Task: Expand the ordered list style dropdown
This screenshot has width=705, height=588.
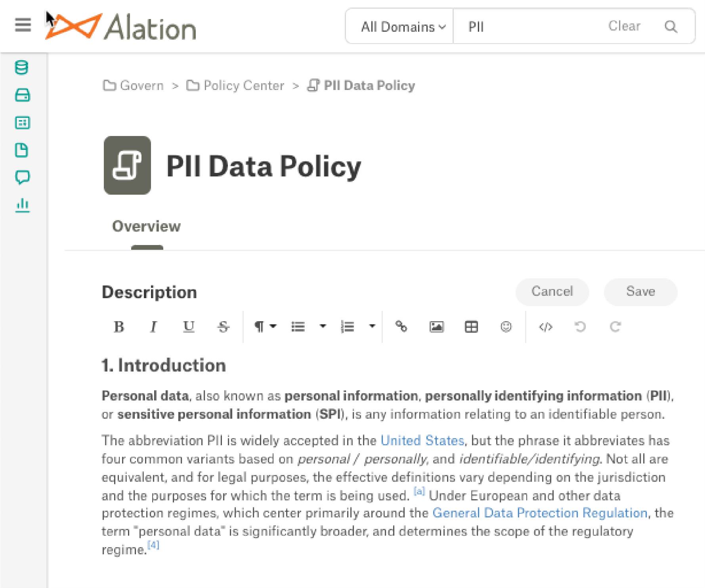Action: coord(372,326)
